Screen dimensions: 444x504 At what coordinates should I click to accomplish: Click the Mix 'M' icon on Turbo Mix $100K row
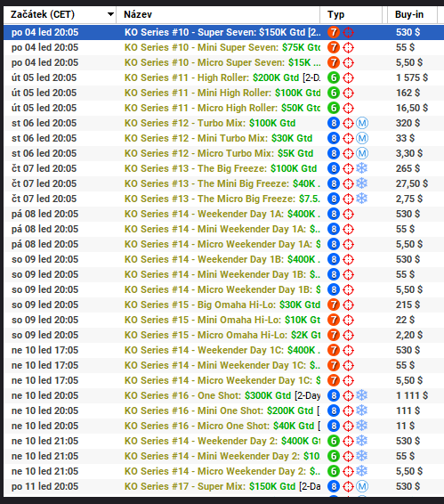click(362, 123)
